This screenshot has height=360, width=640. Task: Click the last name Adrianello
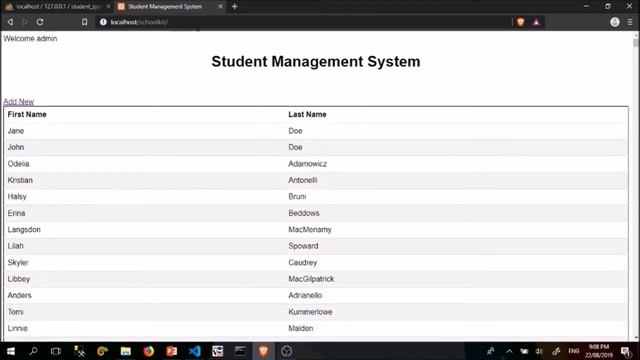(x=305, y=295)
